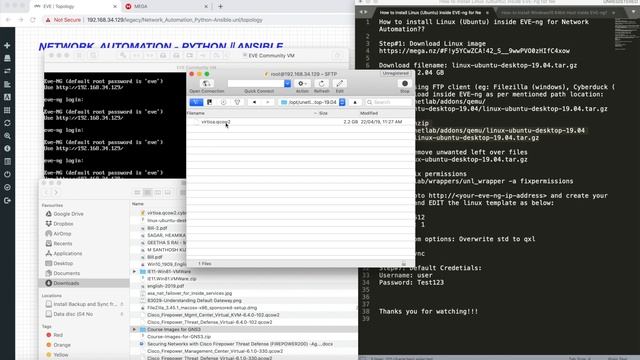Click the minimap in text editor

(626, 35)
